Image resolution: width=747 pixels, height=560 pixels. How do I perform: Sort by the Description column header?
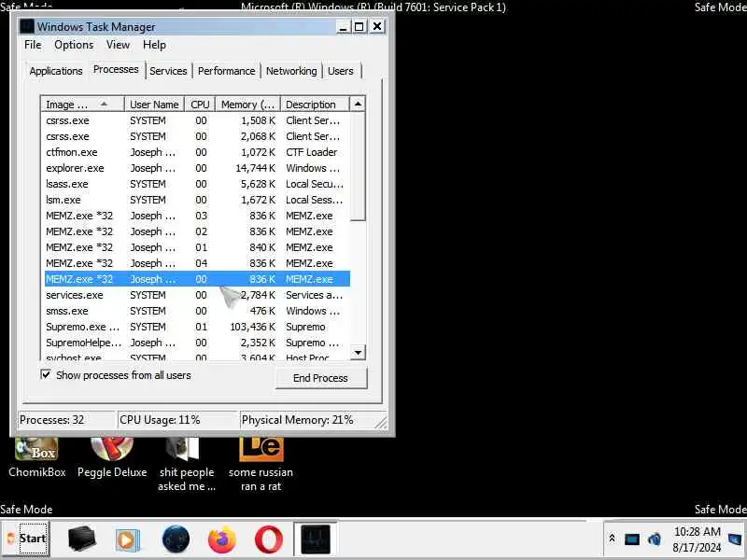click(x=315, y=105)
